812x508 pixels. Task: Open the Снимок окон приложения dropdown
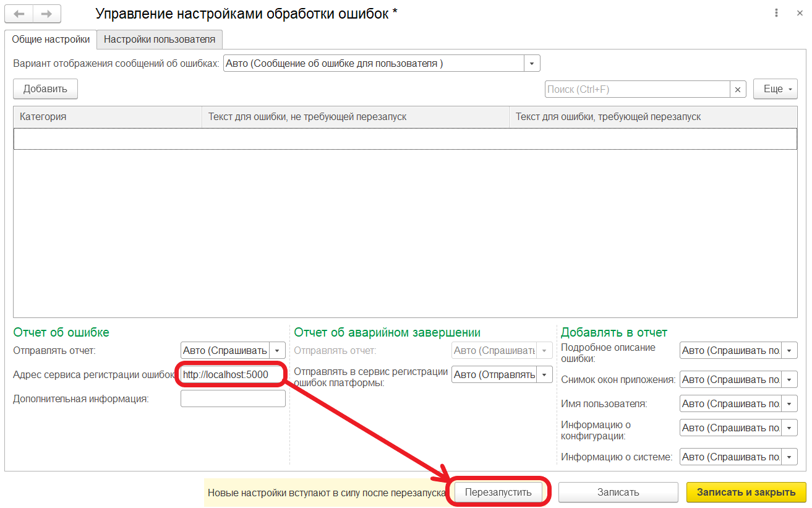pyautogui.click(x=790, y=379)
